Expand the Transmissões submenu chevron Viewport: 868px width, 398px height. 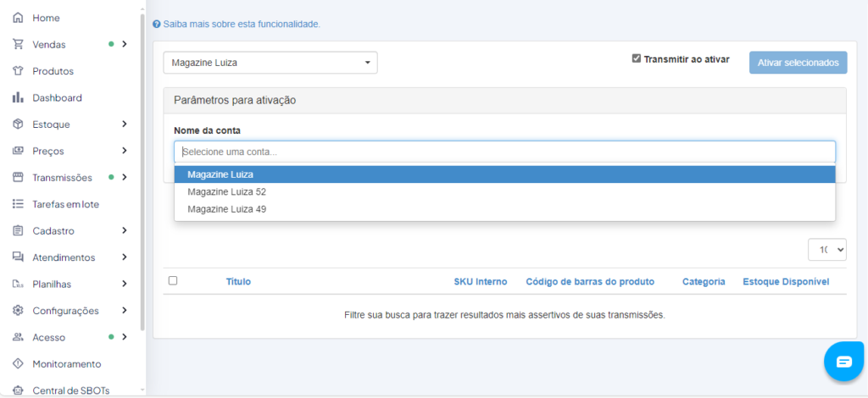coord(125,178)
